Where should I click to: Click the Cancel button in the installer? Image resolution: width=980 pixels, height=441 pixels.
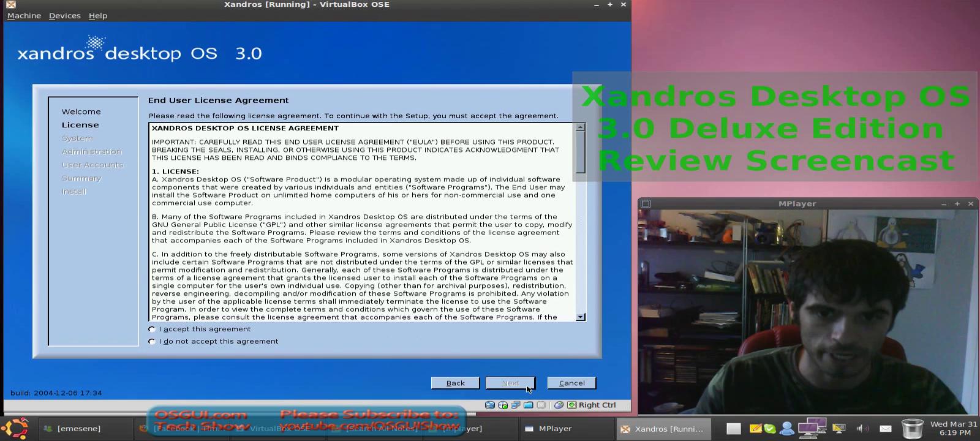pos(571,383)
